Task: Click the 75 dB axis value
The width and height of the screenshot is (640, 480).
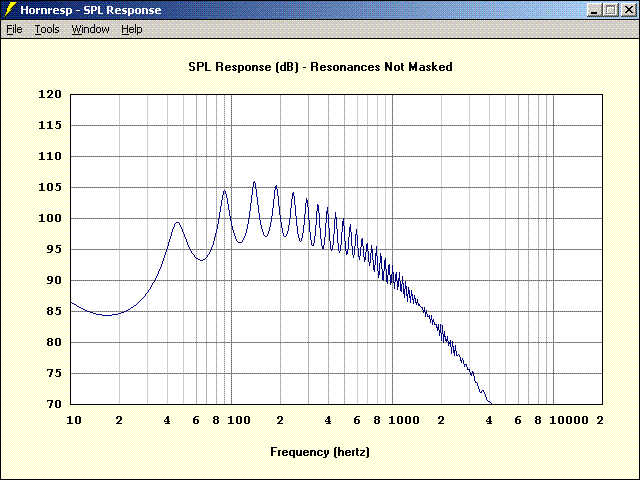Action: [x=54, y=373]
